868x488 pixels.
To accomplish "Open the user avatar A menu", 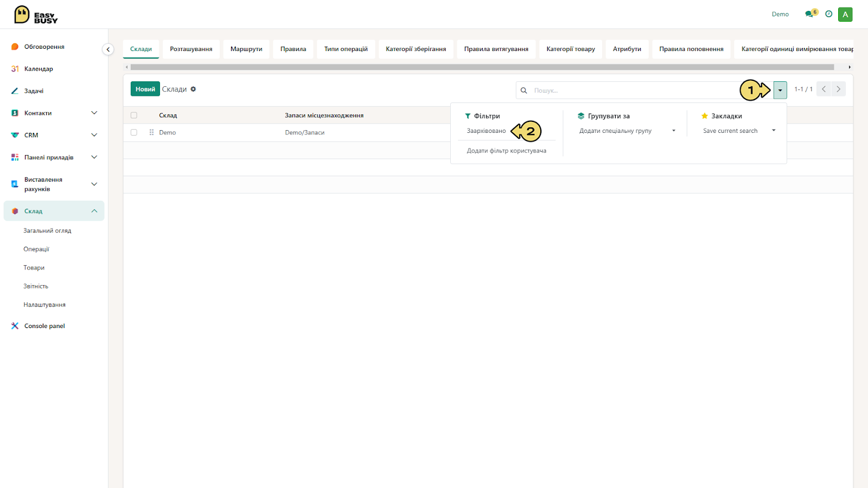I will [x=845, y=15].
